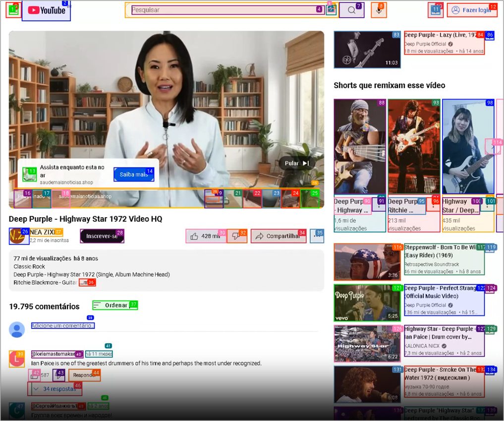504x421 pixels.
Task: Open the NEA ZIX channel avatar
Action: [x=19, y=236]
